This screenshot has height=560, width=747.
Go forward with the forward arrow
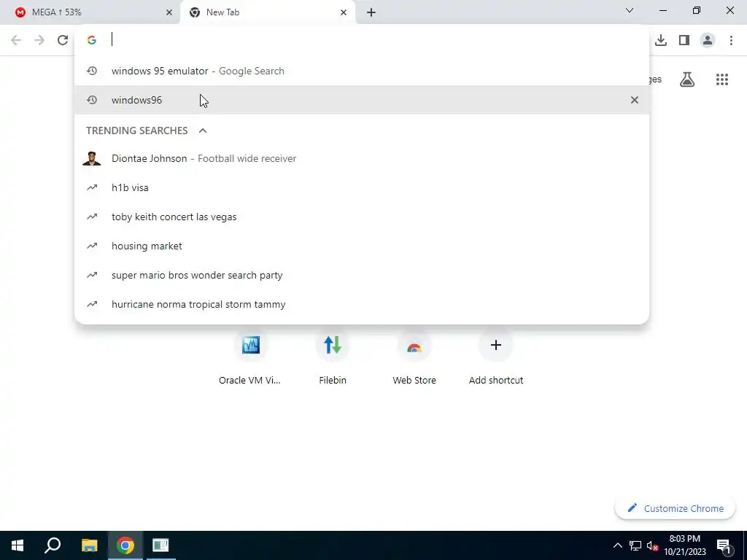(x=39, y=40)
